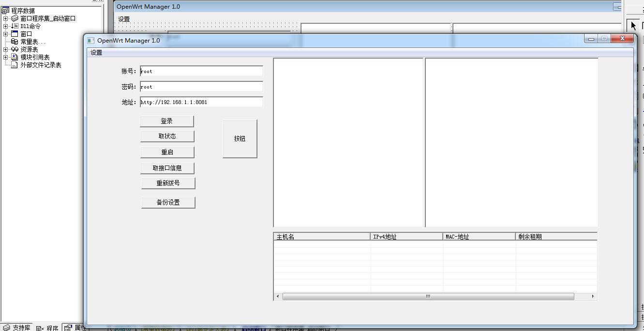Click the 重启 button
This screenshot has width=644, height=331.
(x=167, y=152)
